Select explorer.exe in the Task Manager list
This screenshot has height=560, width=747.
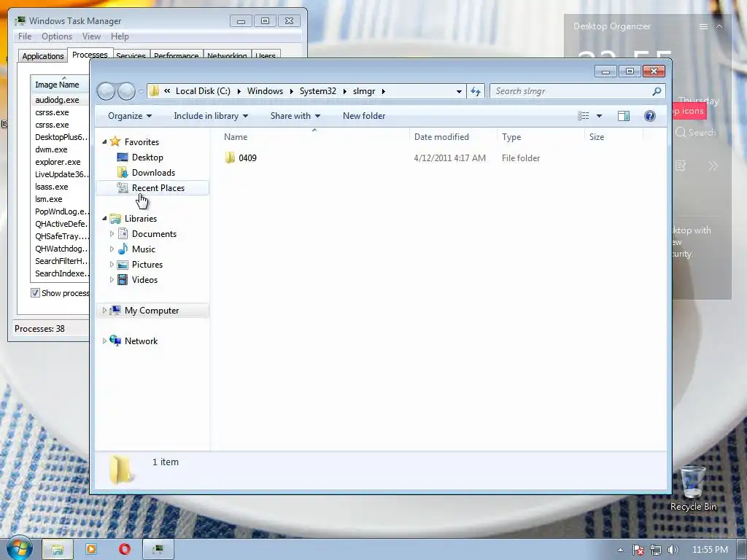(x=58, y=162)
